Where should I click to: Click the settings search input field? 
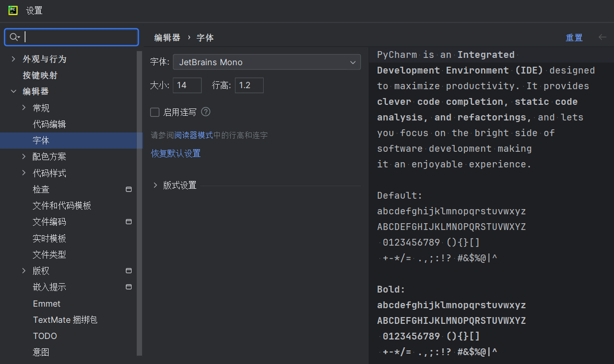click(x=72, y=37)
